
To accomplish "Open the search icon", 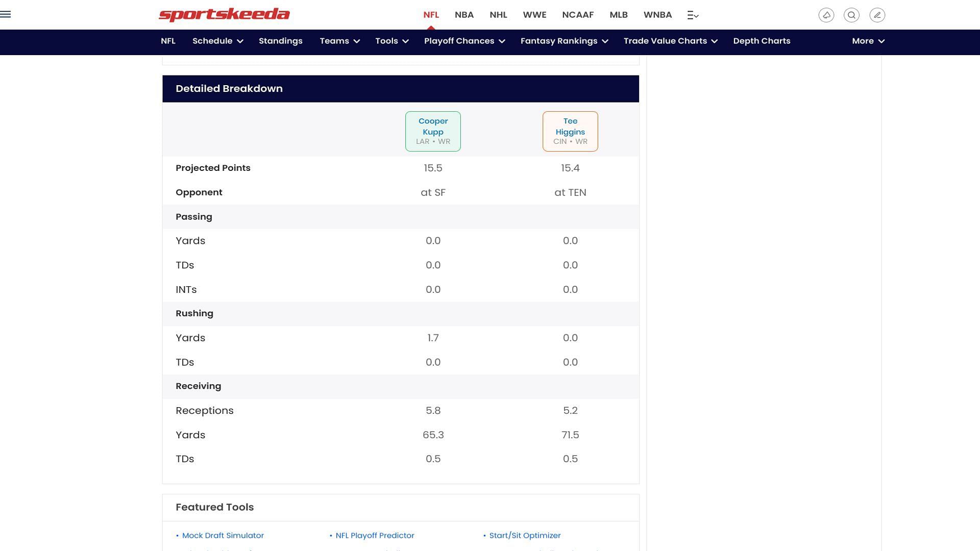I will 851,15.
